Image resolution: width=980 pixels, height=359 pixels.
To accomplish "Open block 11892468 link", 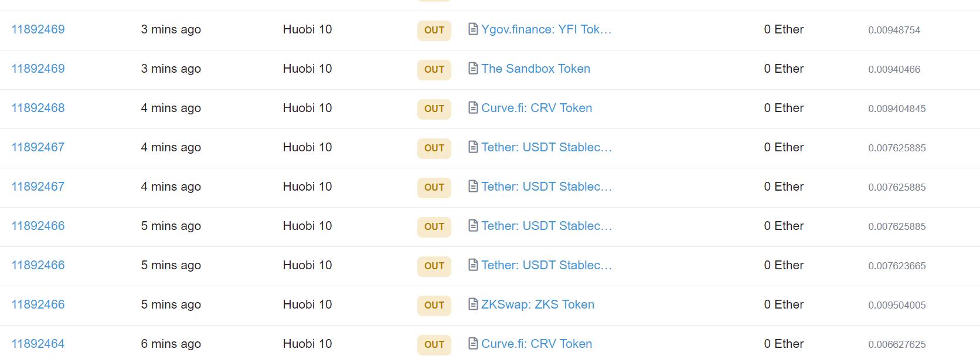I will coord(38,108).
